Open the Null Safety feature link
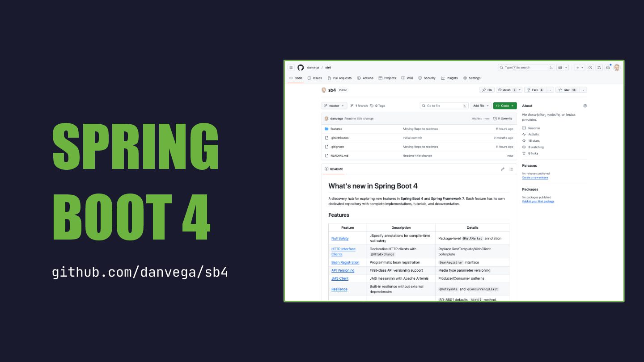Image resolution: width=644 pixels, height=362 pixels. tap(340, 238)
